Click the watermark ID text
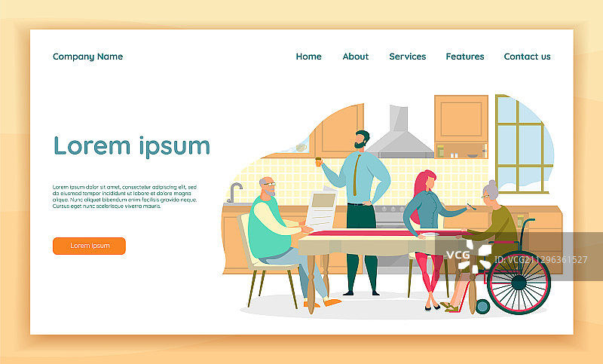The height and width of the screenshot is (364, 603). 540,260
